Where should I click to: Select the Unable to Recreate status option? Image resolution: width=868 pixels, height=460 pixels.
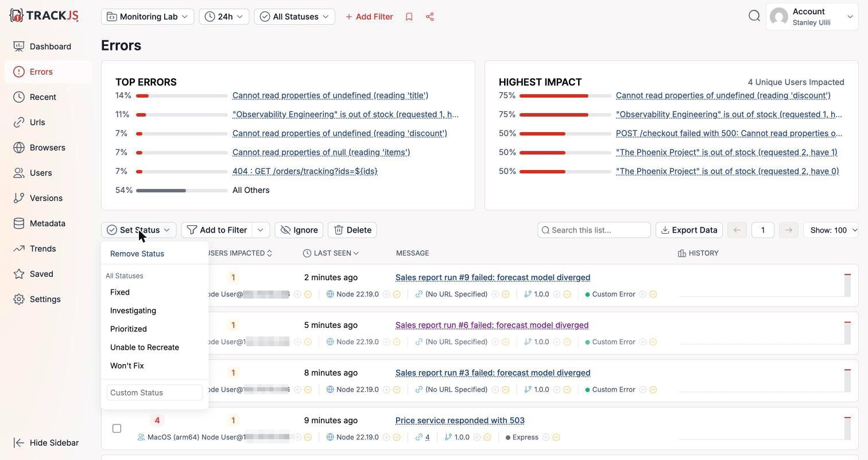pos(145,347)
